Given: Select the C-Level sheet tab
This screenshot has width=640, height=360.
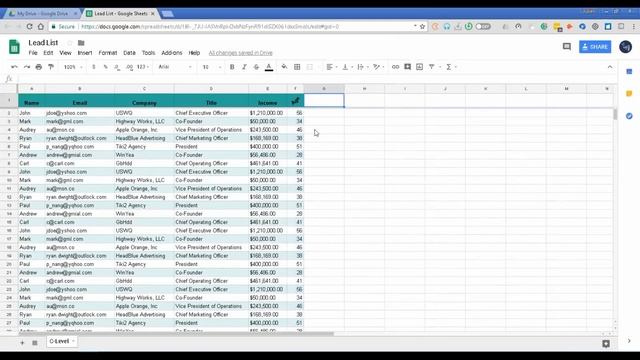Looking at the screenshot, I should [62, 341].
